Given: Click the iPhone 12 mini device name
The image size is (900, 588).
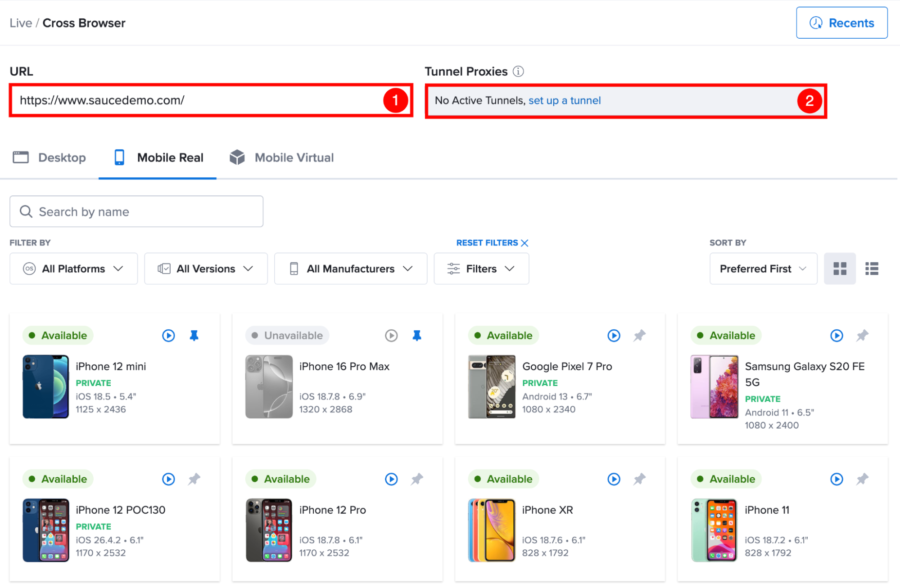Looking at the screenshot, I should (x=111, y=367).
